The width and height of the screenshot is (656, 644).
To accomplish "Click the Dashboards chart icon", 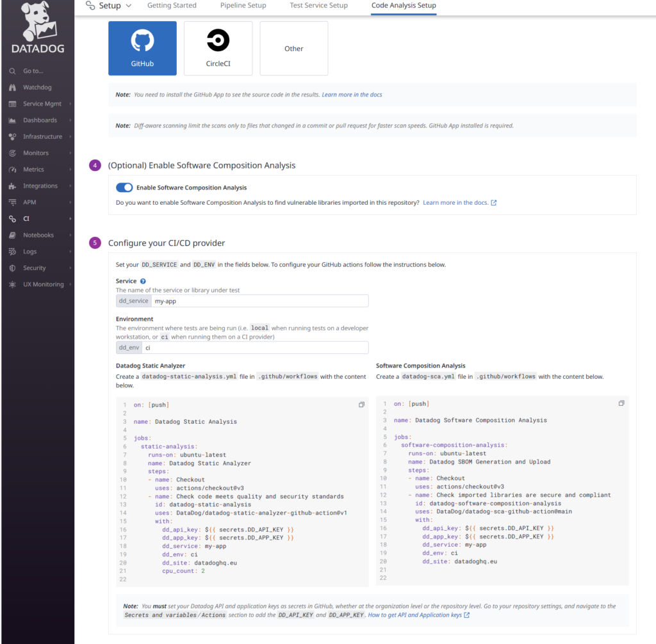I will click(13, 120).
